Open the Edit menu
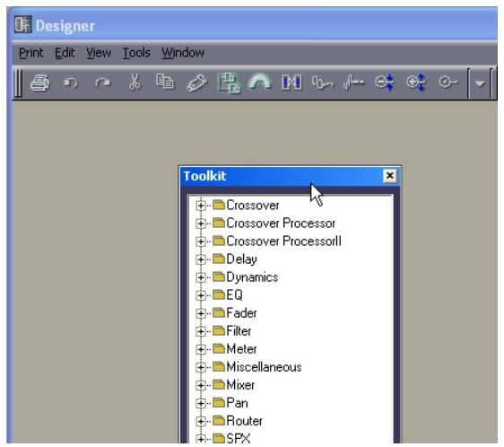Viewport: 504px width, 447px height. (x=65, y=53)
